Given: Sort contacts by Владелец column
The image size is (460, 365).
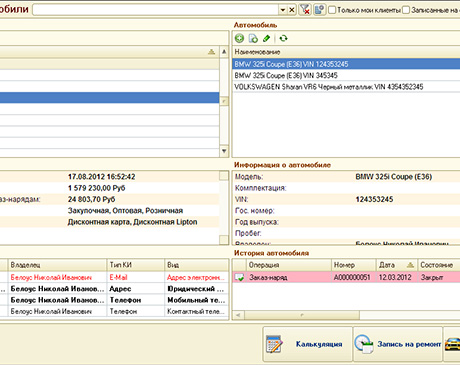Looking at the screenshot, I should pyautogui.click(x=57, y=265).
